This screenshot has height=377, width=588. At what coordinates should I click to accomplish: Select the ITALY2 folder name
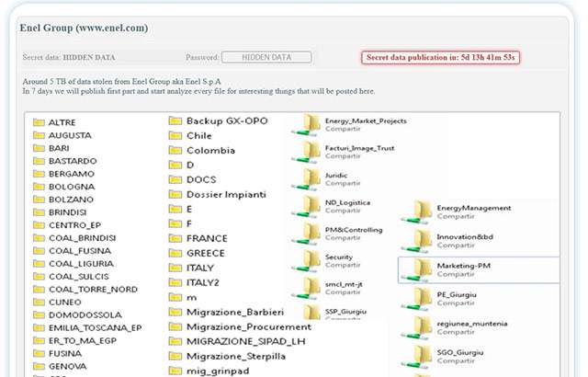tap(203, 282)
